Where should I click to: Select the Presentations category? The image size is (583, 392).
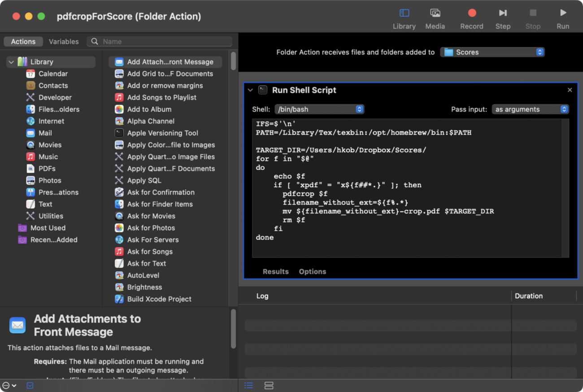pyautogui.click(x=58, y=192)
